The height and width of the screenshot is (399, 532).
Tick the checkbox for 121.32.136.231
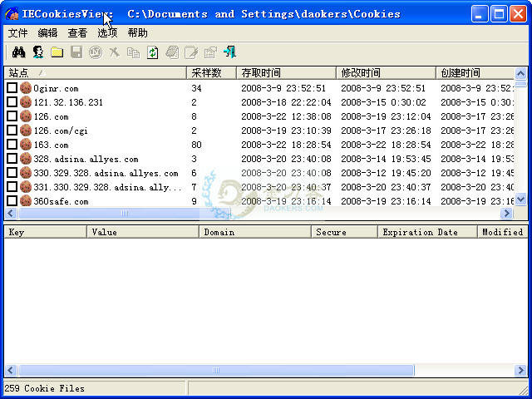[x=12, y=101]
